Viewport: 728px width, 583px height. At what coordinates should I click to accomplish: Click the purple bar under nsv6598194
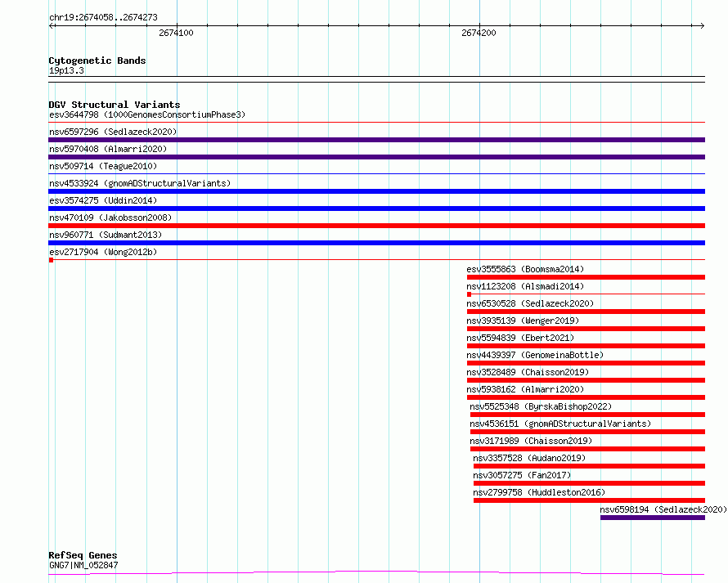click(x=652, y=518)
